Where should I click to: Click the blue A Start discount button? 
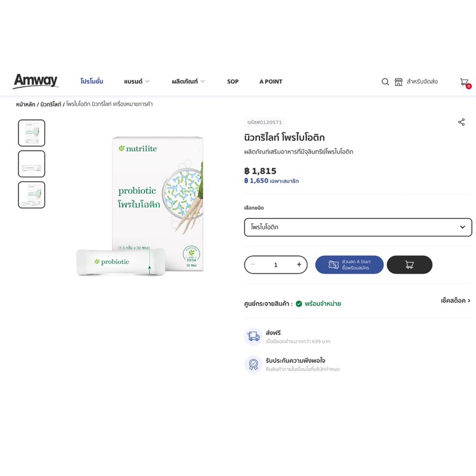[349, 265]
